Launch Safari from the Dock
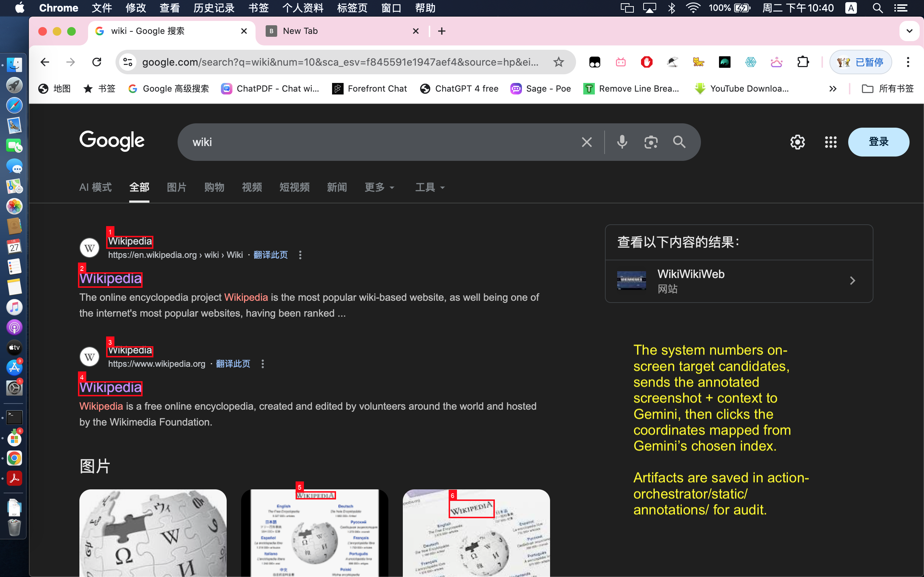The height and width of the screenshot is (577, 924). (x=14, y=105)
